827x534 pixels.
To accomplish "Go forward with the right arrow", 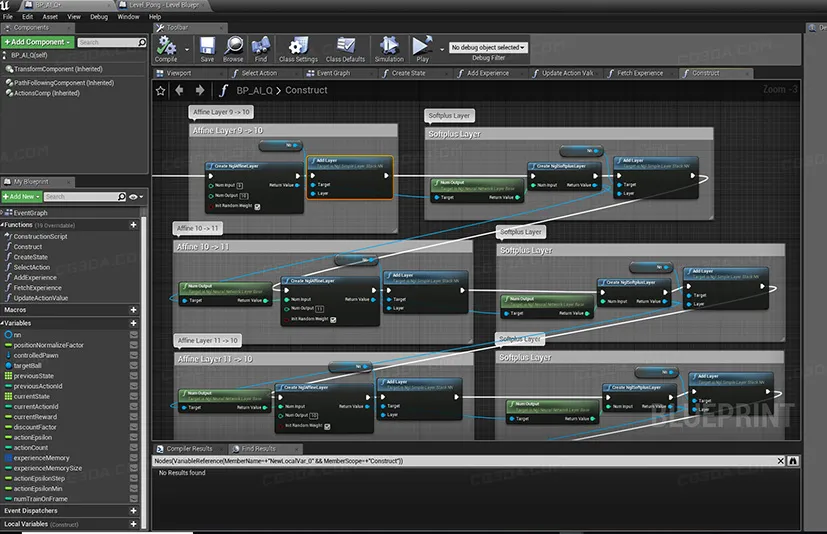I will (x=199, y=90).
